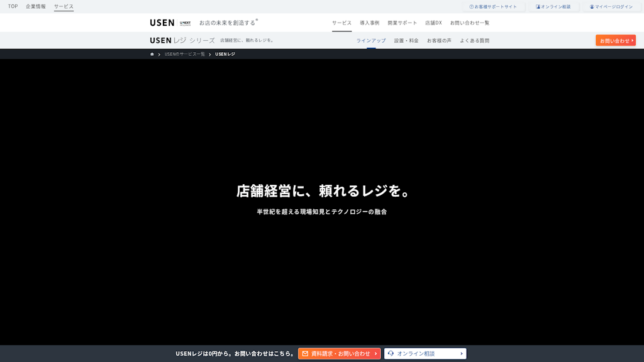
Task: Open 企業情報 menu item
Action: 36,6
